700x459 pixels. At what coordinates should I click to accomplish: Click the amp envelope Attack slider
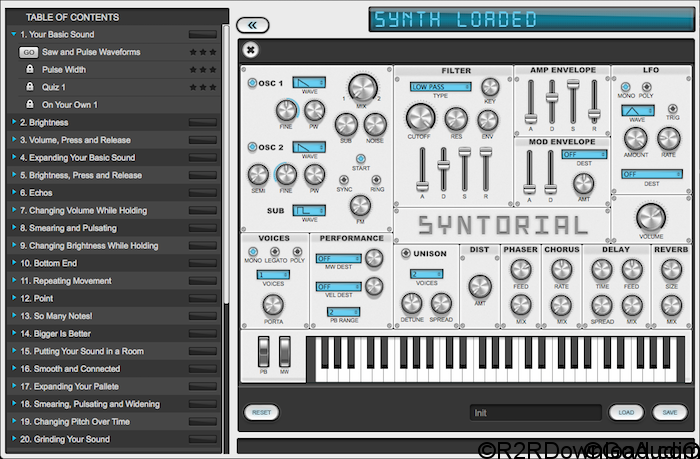point(530,119)
